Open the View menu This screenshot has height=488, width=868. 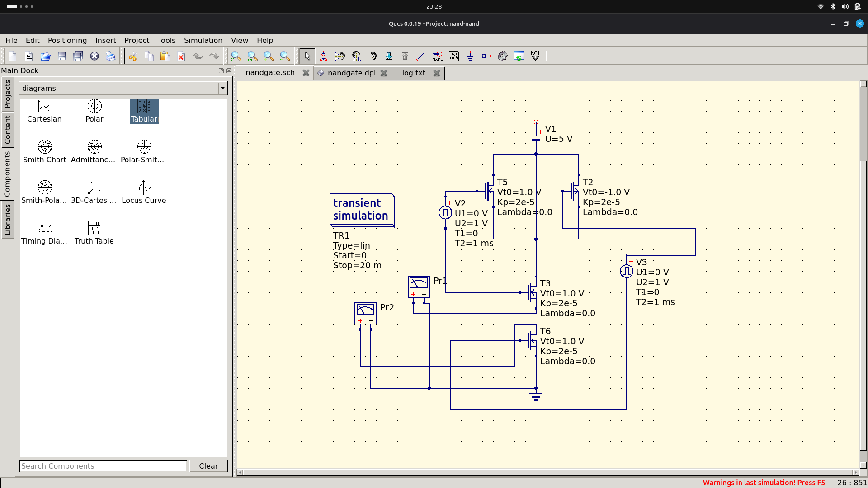240,40
